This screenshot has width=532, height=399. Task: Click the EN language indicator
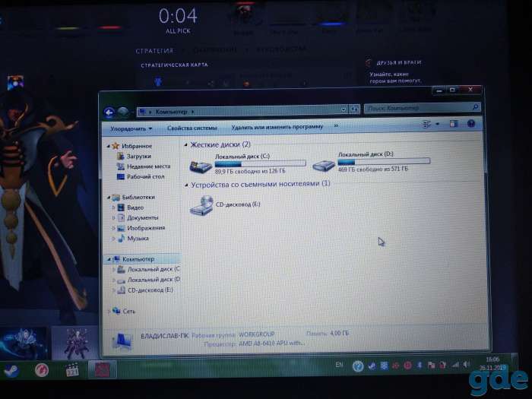click(339, 365)
